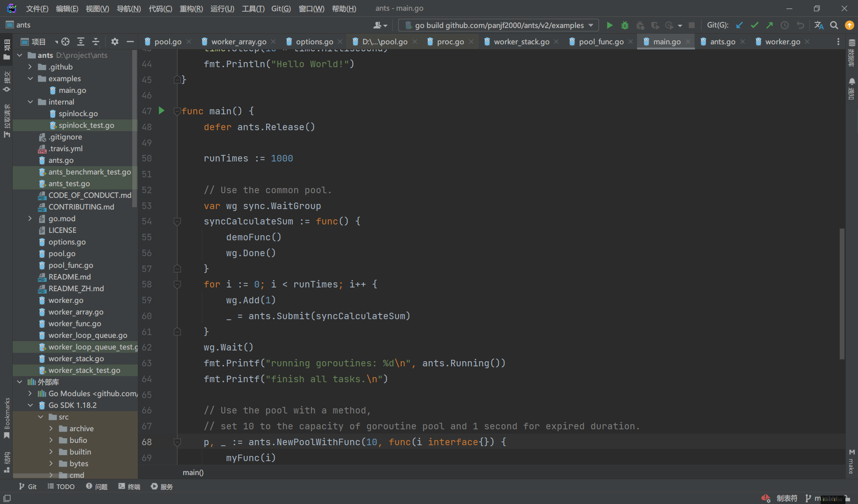Click the green Run button in toolbar
The width and height of the screenshot is (858, 504).
(610, 25)
